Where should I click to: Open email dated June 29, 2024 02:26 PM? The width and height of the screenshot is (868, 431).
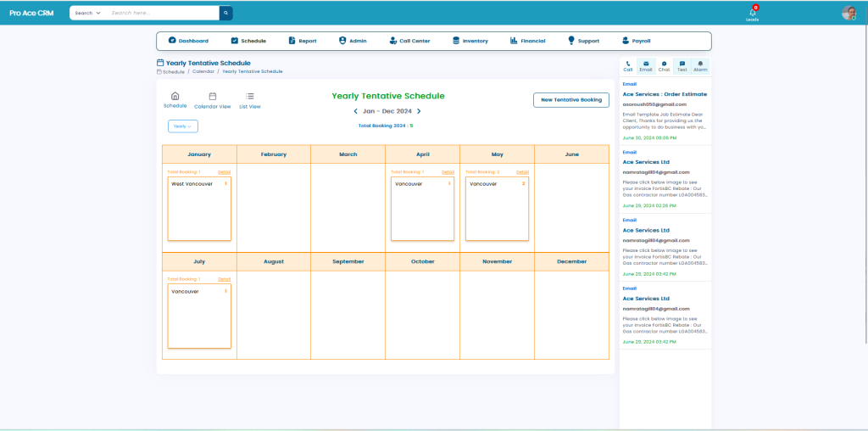pyautogui.click(x=665, y=180)
